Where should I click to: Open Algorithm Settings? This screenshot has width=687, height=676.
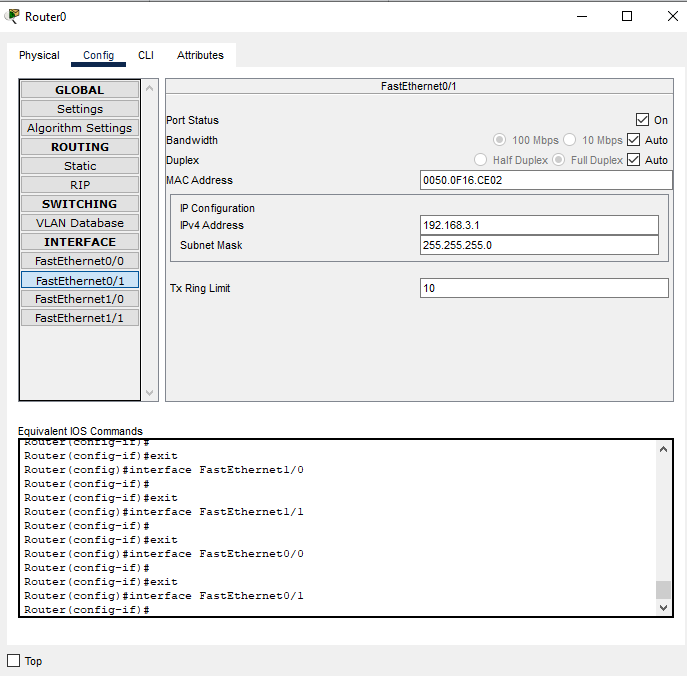(x=80, y=128)
